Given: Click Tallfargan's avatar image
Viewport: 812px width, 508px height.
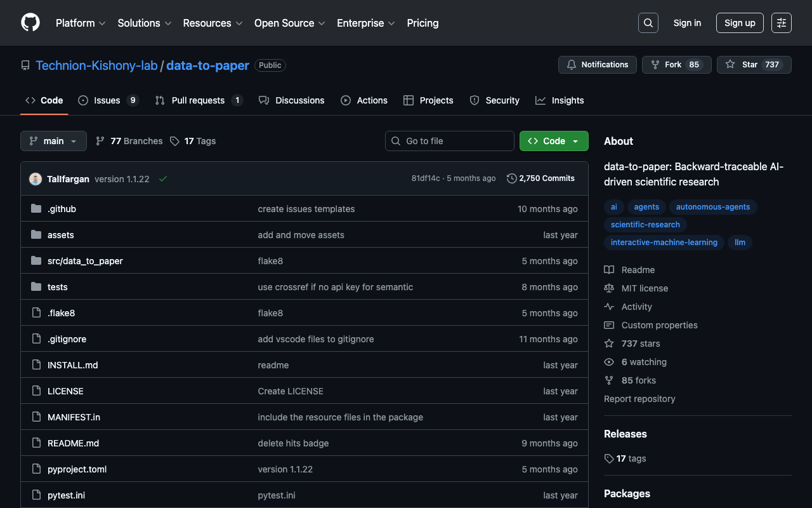Looking at the screenshot, I should (x=36, y=179).
